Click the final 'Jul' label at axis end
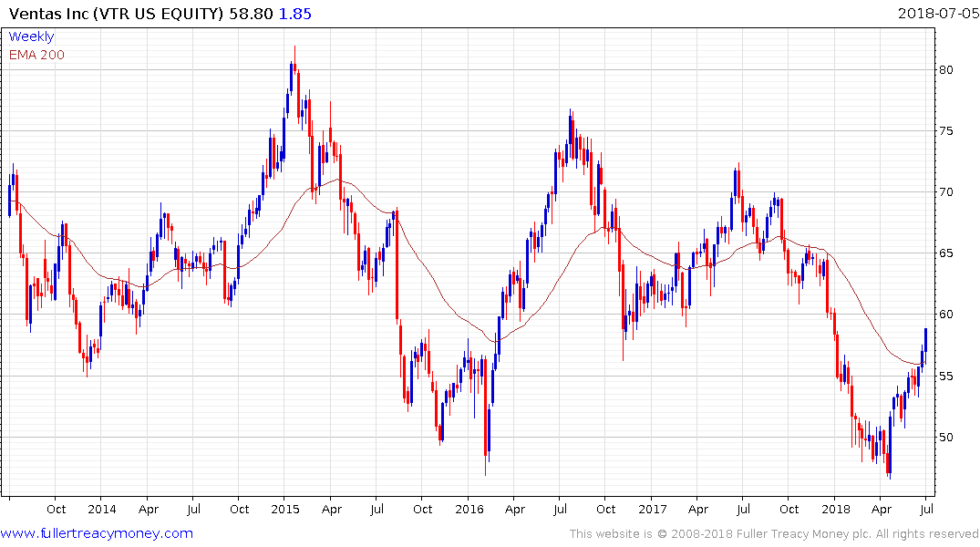 [x=927, y=510]
